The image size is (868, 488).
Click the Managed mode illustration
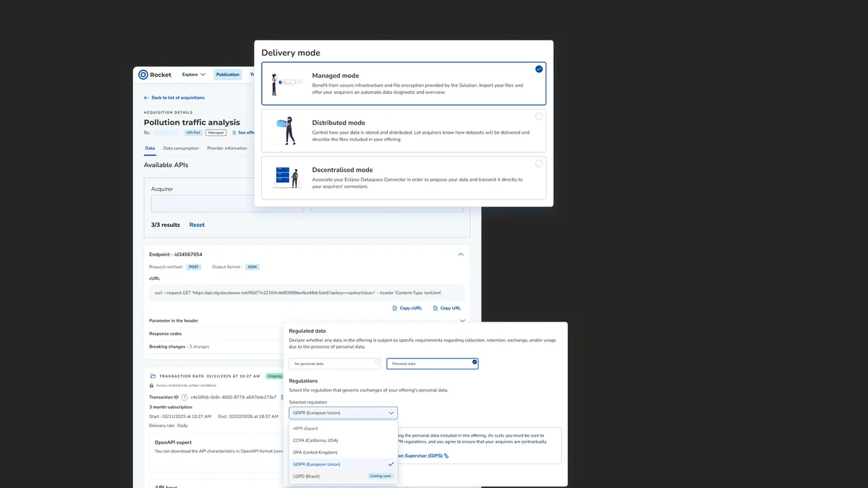pos(286,84)
